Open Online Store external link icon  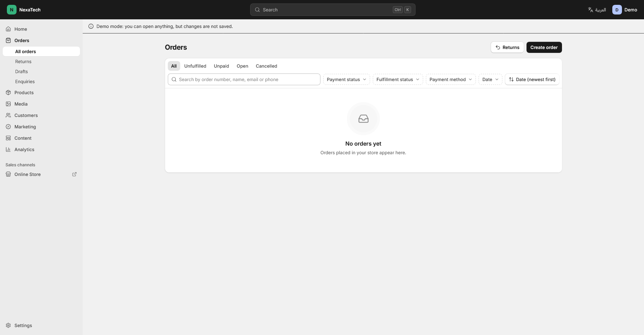click(x=74, y=174)
